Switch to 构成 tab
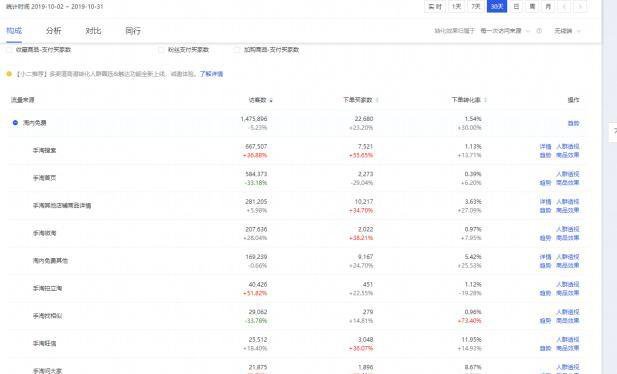Screen dimensions: 617x374 pos(14,31)
